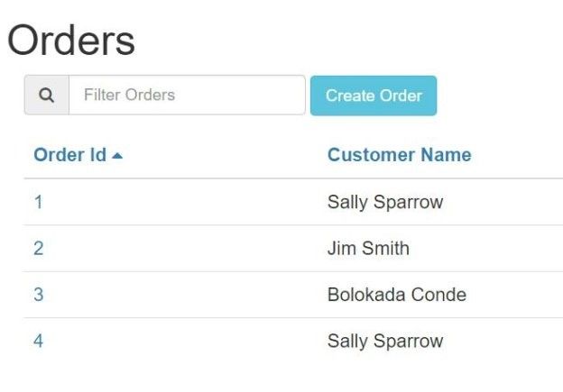This screenshot has height=392, width=563.
Task: Open order number 2 link
Action: (x=39, y=248)
